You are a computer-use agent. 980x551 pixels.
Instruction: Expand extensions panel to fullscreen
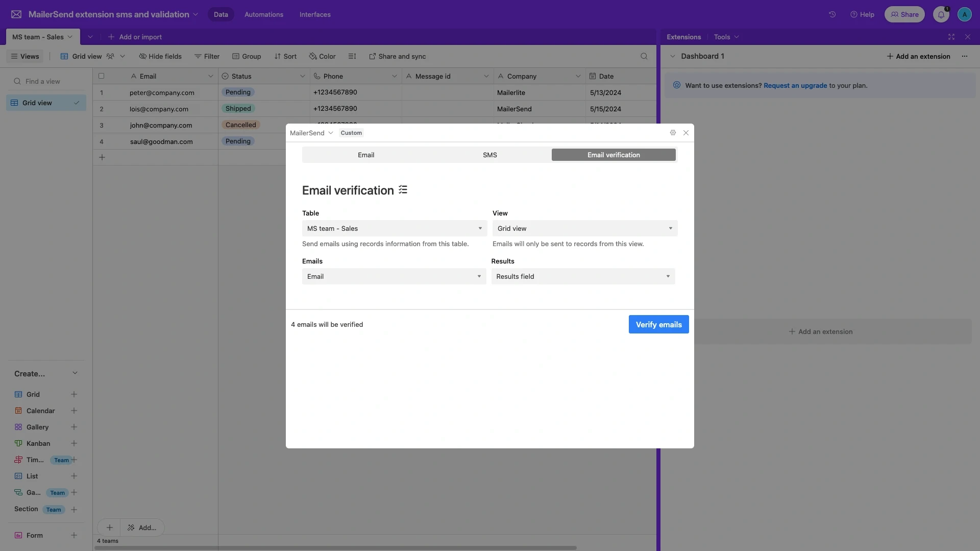click(x=951, y=37)
